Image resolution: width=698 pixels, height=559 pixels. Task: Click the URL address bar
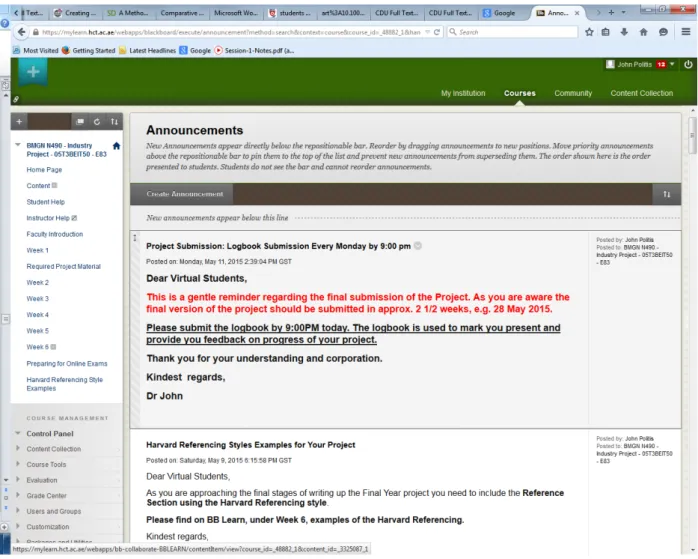point(231,32)
